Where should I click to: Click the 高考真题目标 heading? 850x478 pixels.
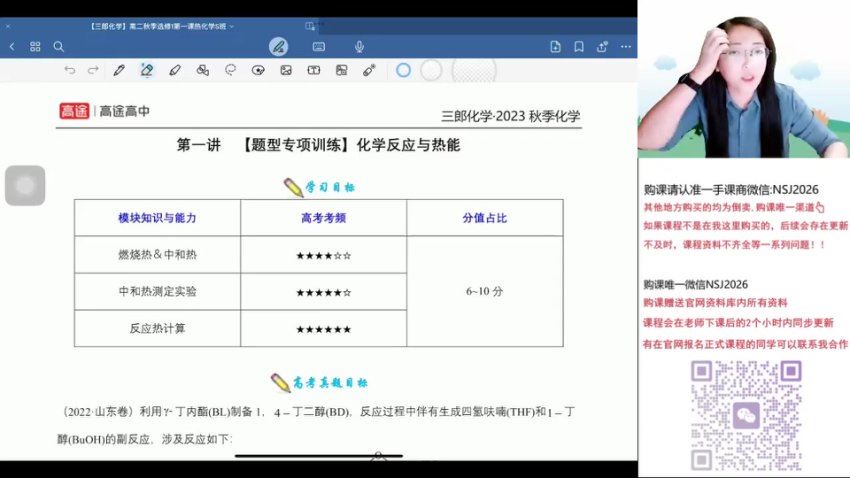pos(330,383)
